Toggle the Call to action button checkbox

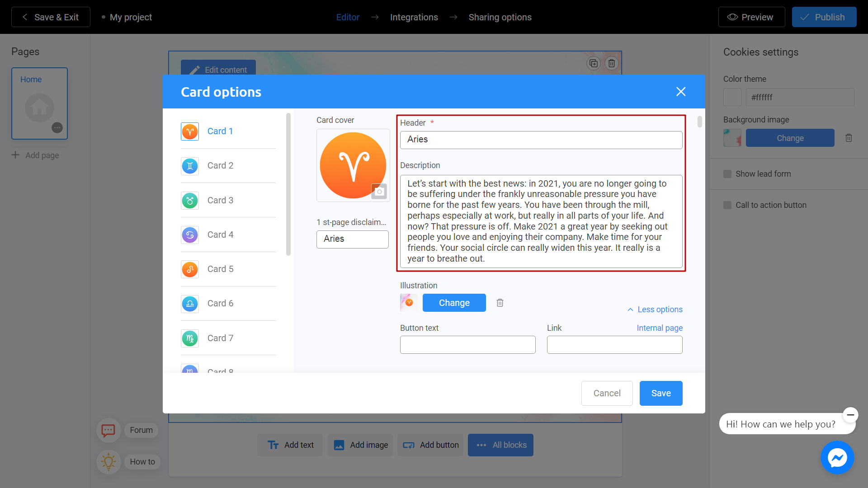(727, 205)
